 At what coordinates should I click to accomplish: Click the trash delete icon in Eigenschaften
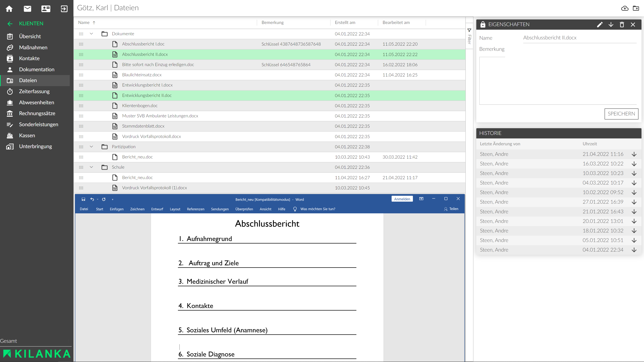[x=622, y=24]
